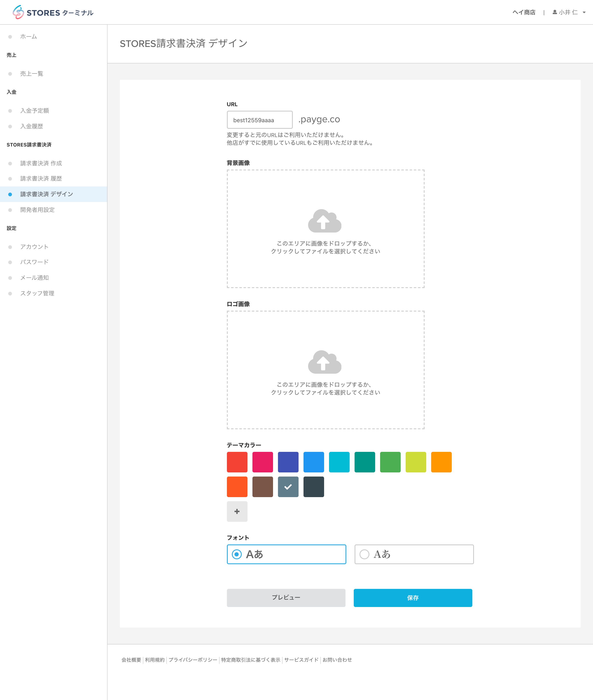Open パスワード settings
This screenshot has width=593, height=700.
pyautogui.click(x=34, y=262)
